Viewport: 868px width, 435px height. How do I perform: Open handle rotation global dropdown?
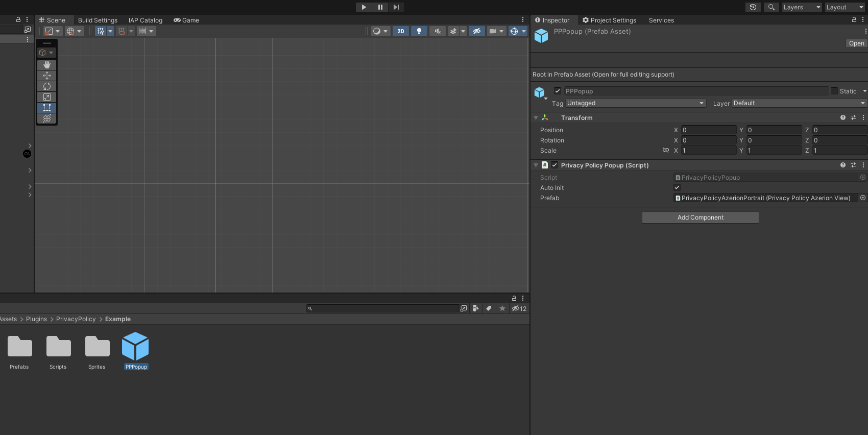pyautogui.click(x=74, y=31)
